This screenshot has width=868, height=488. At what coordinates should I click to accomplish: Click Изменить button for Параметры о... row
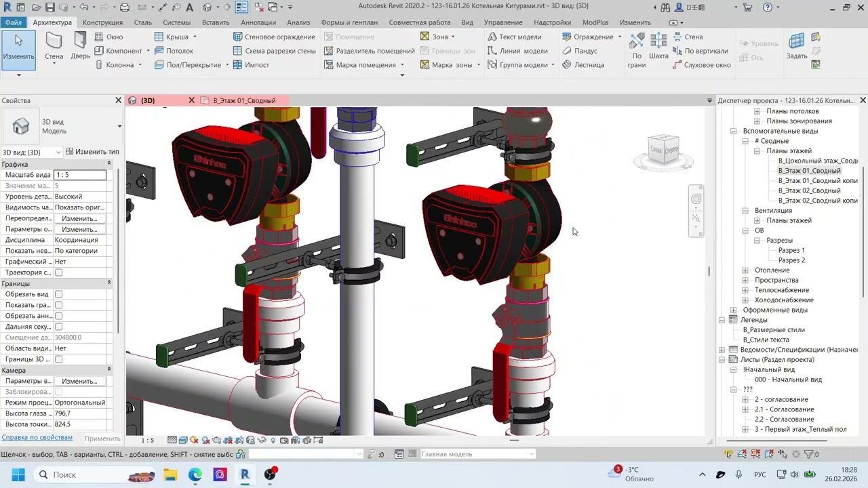click(x=79, y=229)
